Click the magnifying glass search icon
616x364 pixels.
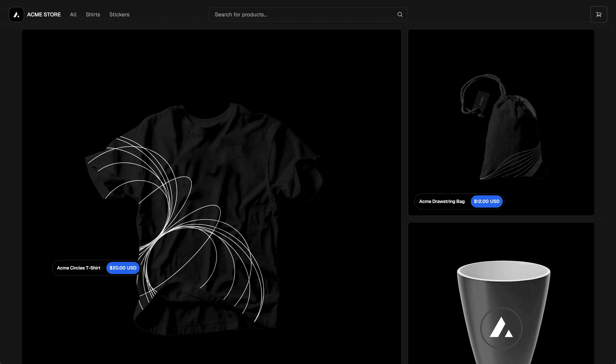(x=400, y=14)
